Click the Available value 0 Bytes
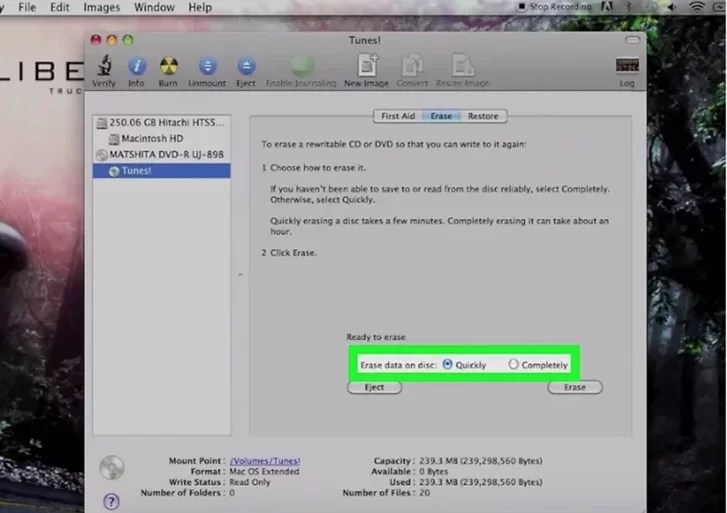 tap(434, 471)
